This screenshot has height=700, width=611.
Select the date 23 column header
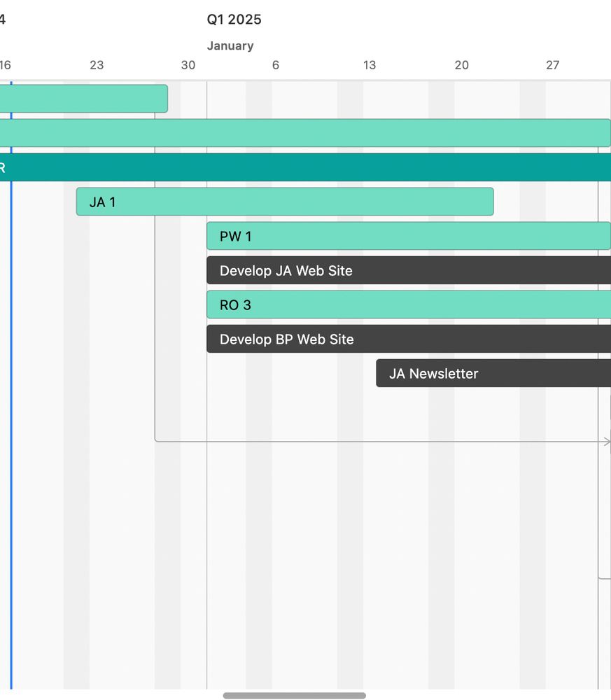click(97, 65)
